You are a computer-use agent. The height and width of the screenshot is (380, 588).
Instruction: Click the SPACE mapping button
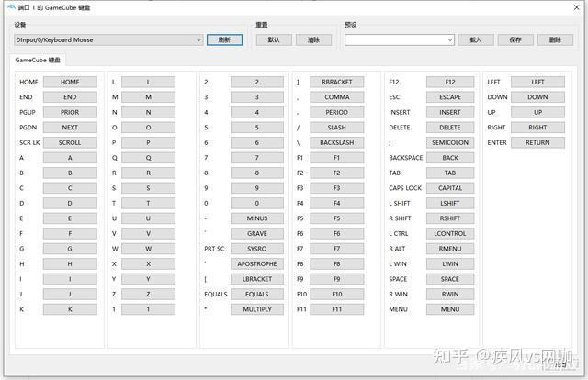click(x=450, y=279)
